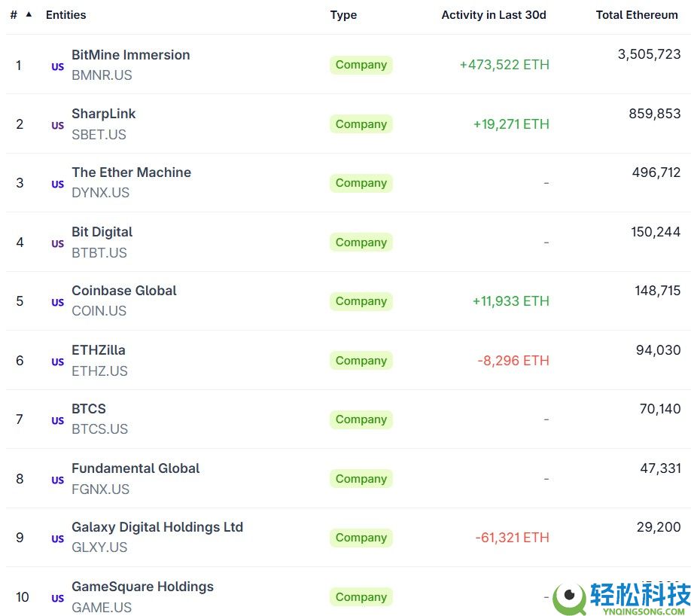This screenshot has width=691, height=616.
Task: Select the Company tag for Bit Digital
Action: 361,242
